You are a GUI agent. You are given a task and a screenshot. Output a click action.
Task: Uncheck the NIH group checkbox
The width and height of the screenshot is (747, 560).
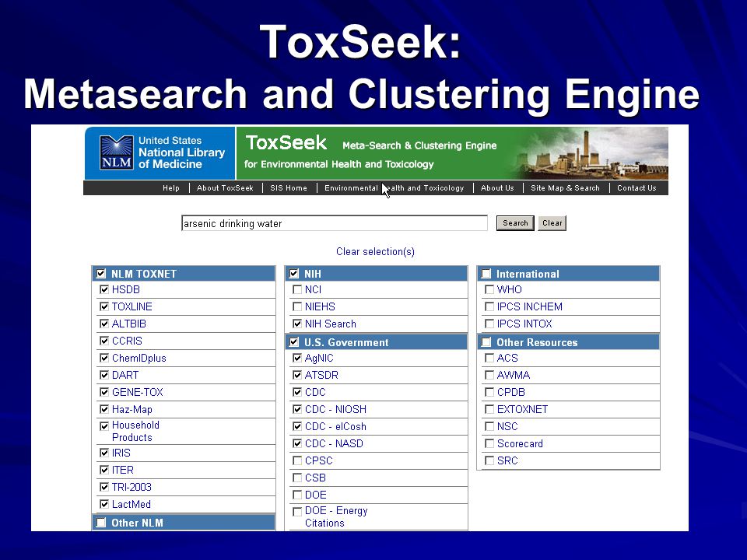click(294, 273)
